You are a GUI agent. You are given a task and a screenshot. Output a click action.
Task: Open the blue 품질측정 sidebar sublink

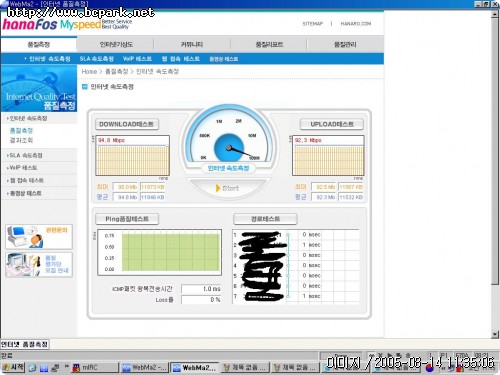(x=21, y=131)
